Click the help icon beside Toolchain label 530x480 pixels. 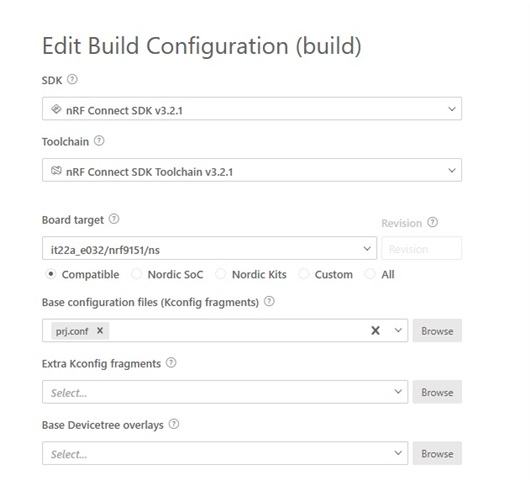tap(99, 141)
